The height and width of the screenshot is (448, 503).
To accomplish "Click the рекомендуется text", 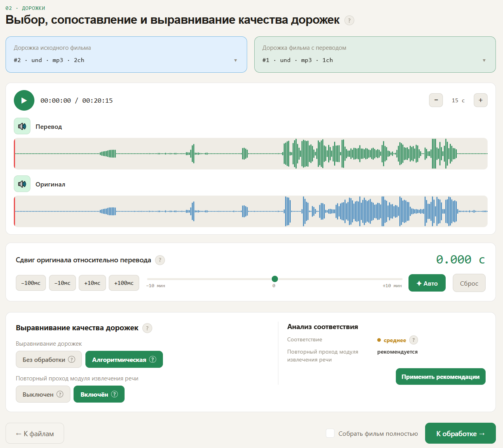I will (397, 352).
